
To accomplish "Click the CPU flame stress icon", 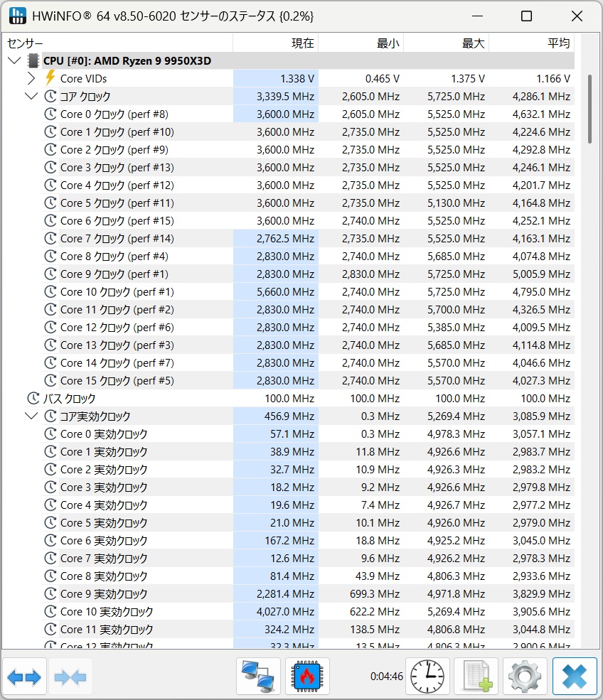I will pyautogui.click(x=307, y=677).
